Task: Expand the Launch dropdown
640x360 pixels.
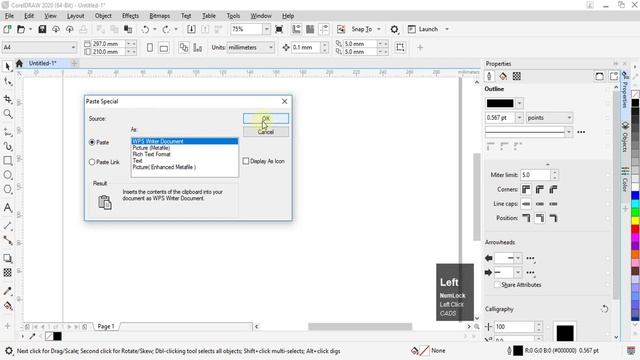Action: click(447, 29)
